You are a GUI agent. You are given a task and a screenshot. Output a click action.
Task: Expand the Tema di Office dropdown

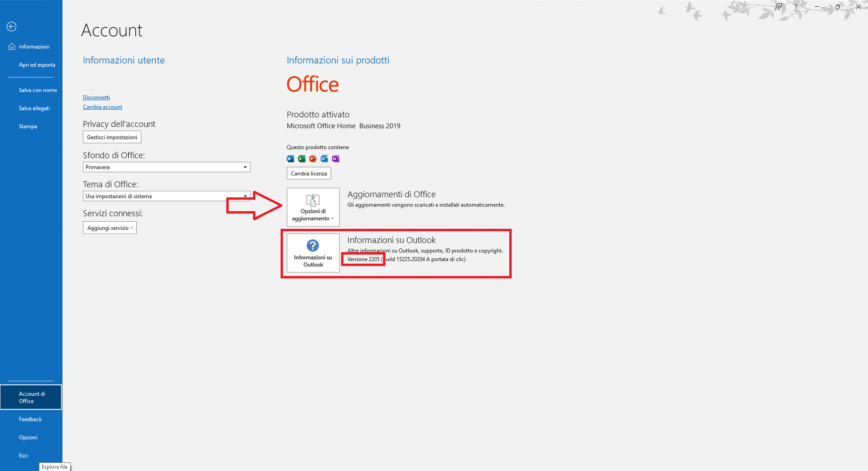[166, 196]
